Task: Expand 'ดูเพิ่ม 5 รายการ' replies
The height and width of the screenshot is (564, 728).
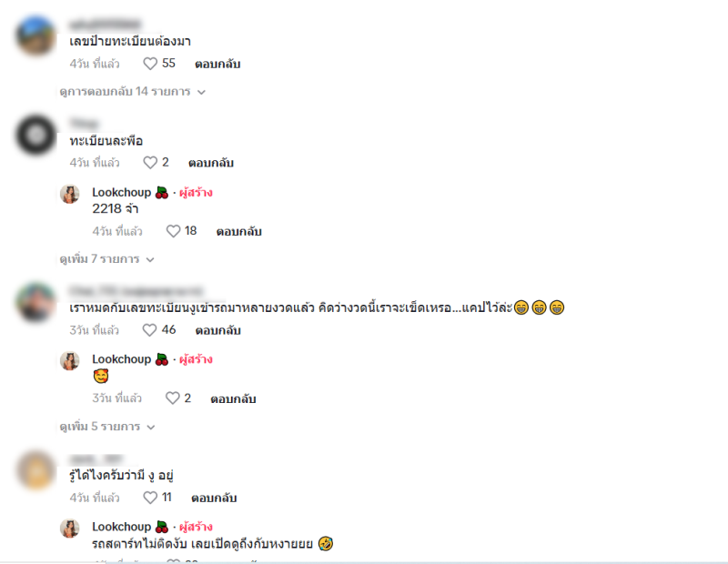Action: 107,427
